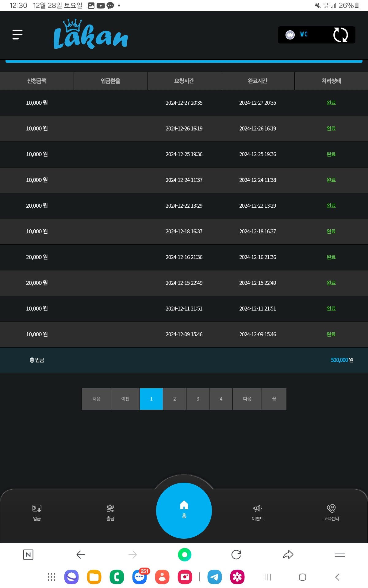
Task: Go to page 4 of deposit history
Action: 221,399
